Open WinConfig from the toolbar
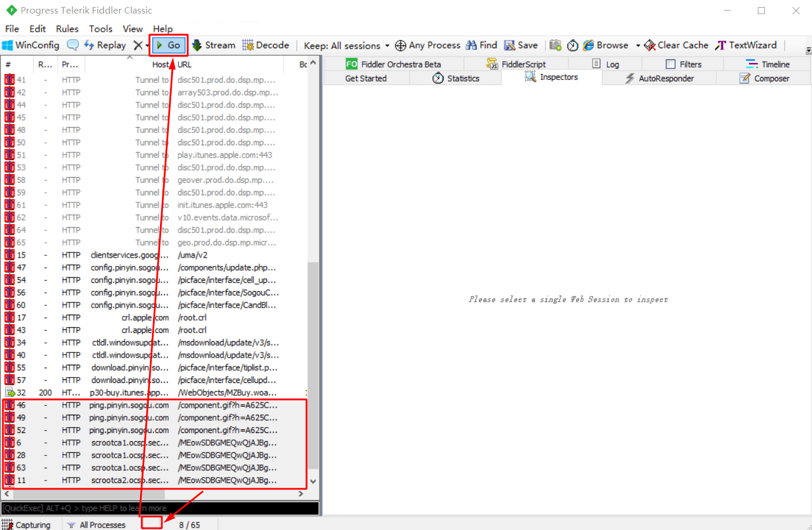The image size is (812, 530). tap(31, 45)
